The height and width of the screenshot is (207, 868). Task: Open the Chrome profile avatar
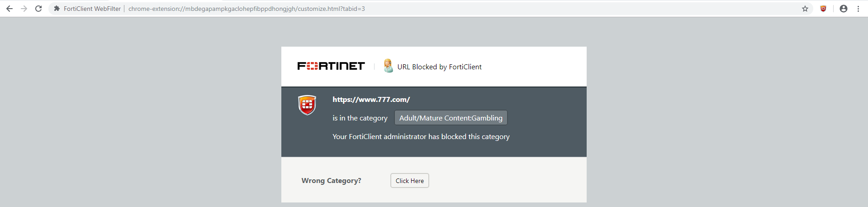point(844,9)
